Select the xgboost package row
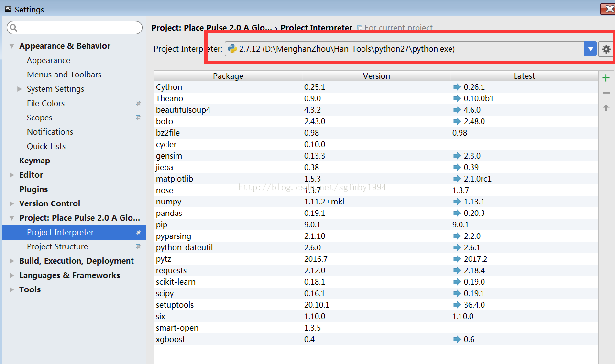 [x=376, y=339]
